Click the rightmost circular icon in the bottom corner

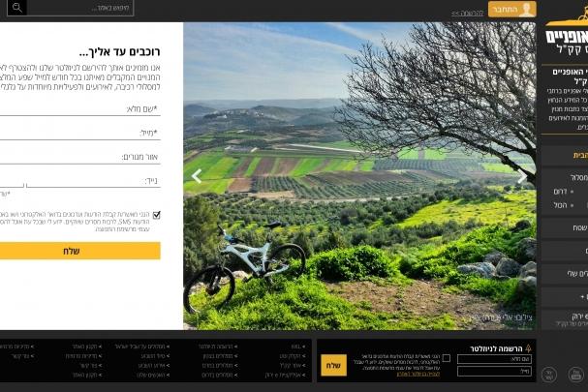(576, 375)
